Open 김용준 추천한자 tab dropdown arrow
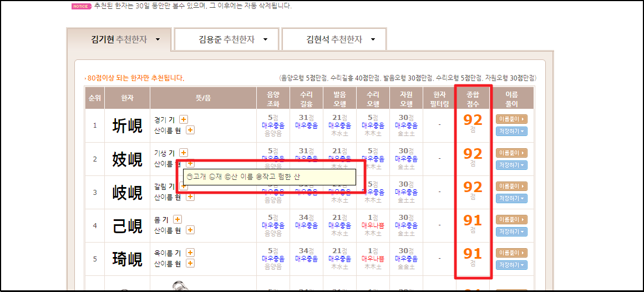This screenshot has height=292, width=644. (265, 40)
